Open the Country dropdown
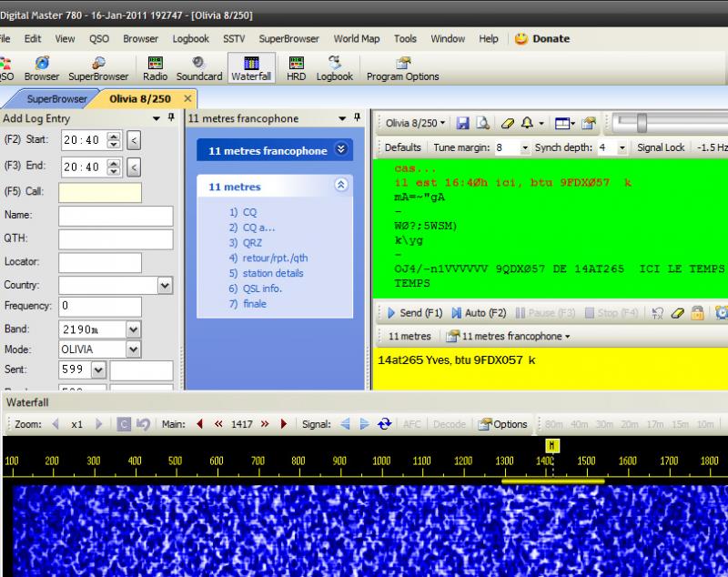 click(165, 285)
